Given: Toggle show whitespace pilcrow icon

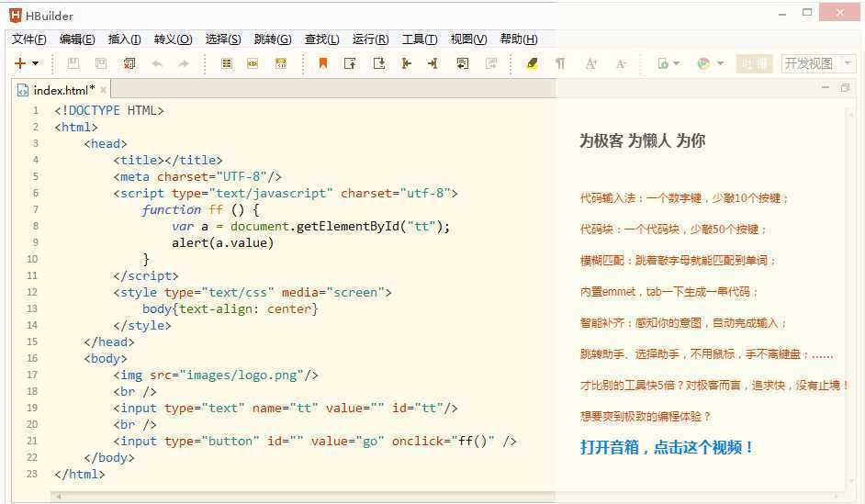Looking at the screenshot, I should point(560,63).
